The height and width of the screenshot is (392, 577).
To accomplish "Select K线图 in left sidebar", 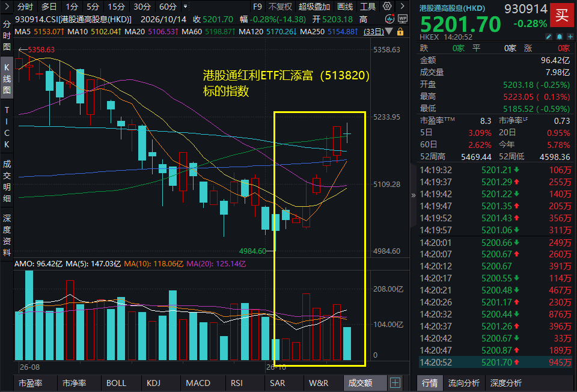I will tap(7, 78).
